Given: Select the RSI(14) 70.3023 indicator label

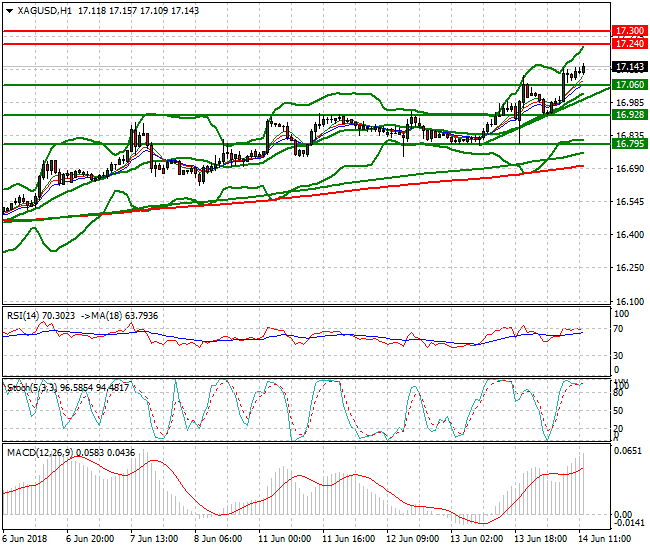Looking at the screenshot, I should pos(41,316).
